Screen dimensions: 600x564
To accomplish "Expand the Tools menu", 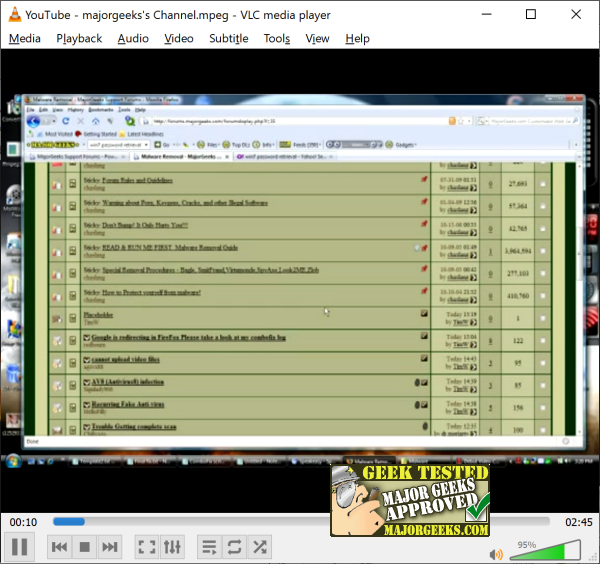I will 276,38.
